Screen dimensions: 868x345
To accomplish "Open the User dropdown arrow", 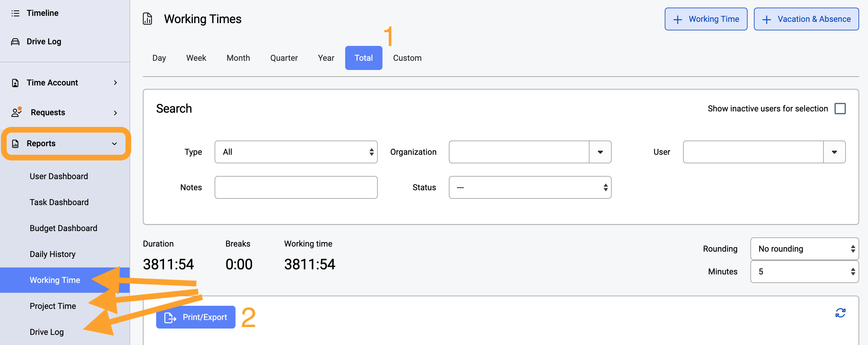I will pos(834,152).
